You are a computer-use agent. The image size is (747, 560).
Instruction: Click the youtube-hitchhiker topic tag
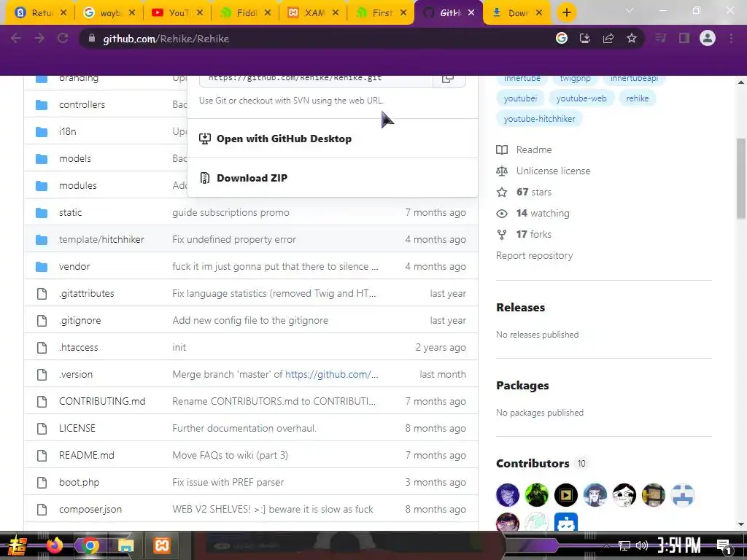pyautogui.click(x=539, y=119)
